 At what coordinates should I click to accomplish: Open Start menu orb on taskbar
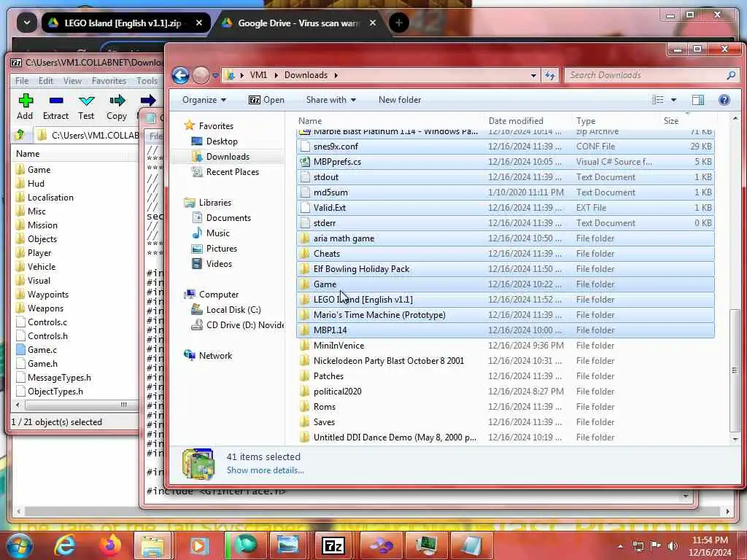(20, 545)
